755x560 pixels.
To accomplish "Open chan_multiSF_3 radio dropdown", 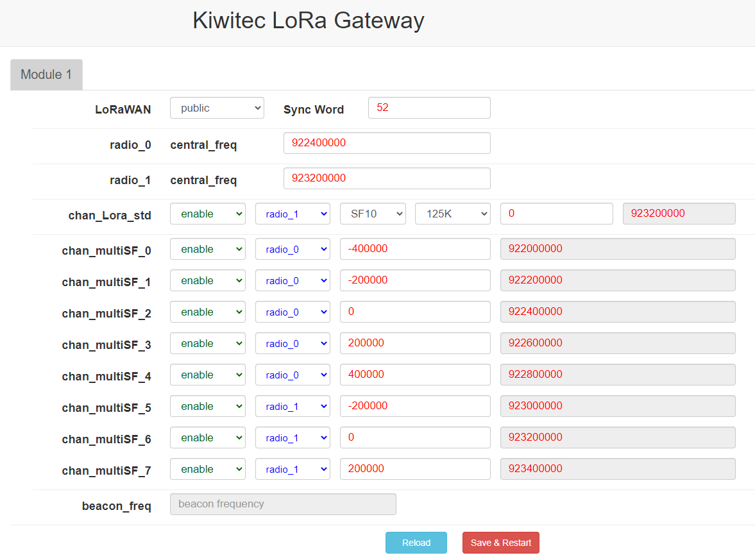I will point(293,343).
